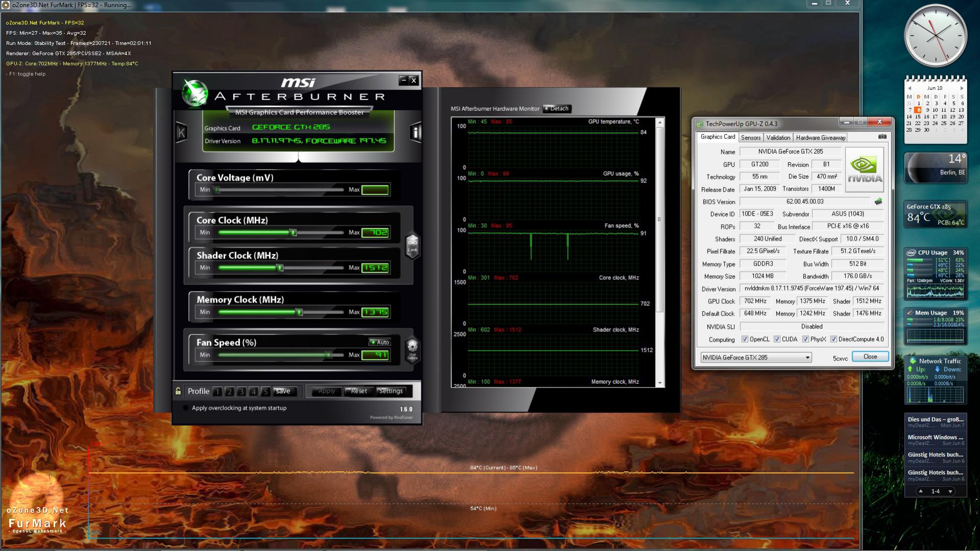Screen dimensions: 980x551
Task: Show previous feed headlines in the gadget
Action: point(920,491)
